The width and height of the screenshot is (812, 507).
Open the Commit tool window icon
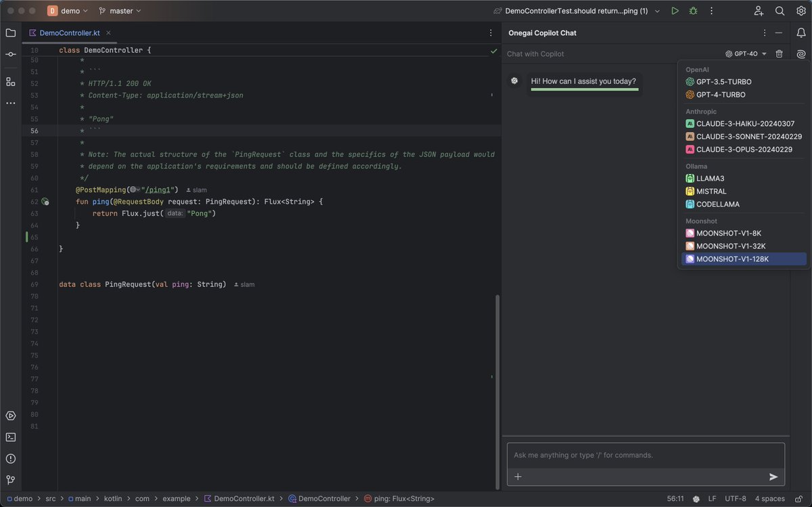point(10,54)
